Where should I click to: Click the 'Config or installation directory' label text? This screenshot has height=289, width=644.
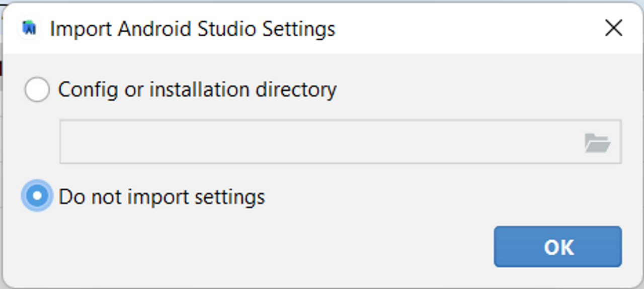click(197, 90)
